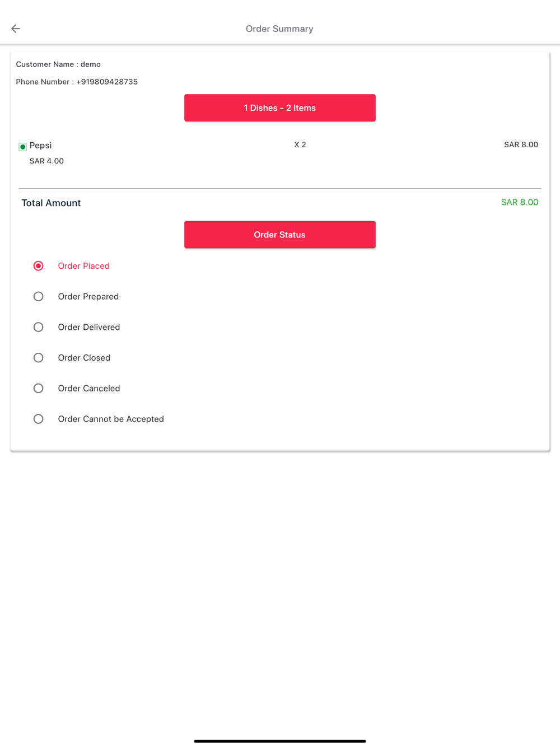
Task: Click the Pepsi unit price SAR 4.00
Action: 46,161
